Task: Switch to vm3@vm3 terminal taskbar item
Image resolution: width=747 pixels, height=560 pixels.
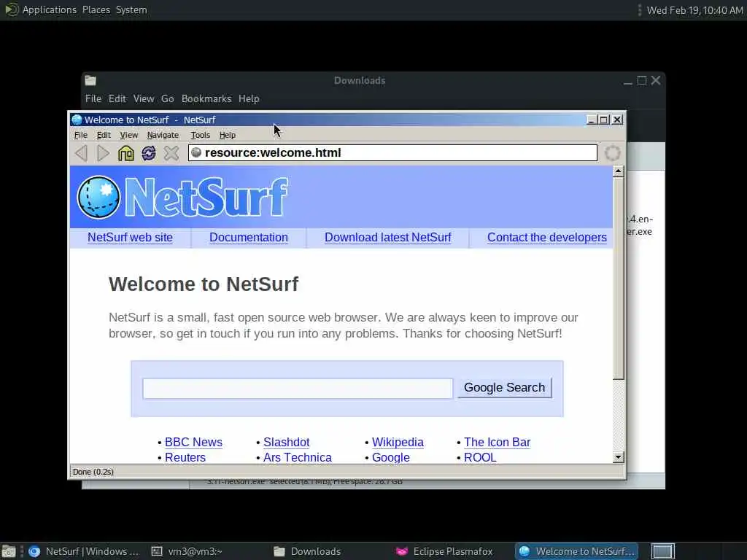Action: [187, 551]
